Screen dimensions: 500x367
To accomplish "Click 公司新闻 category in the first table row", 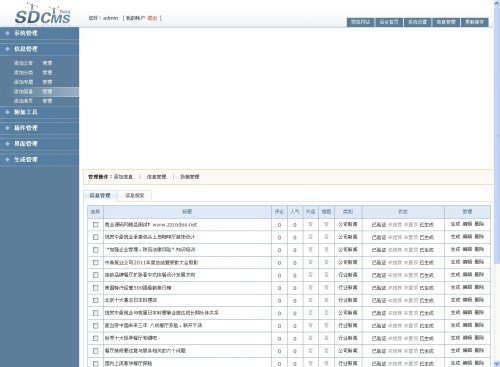I will [x=348, y=225].
